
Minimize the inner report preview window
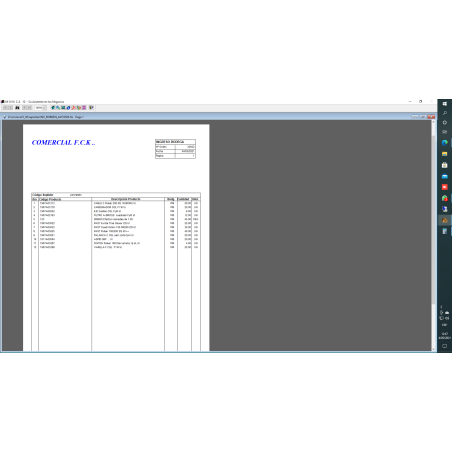[415, 117]
